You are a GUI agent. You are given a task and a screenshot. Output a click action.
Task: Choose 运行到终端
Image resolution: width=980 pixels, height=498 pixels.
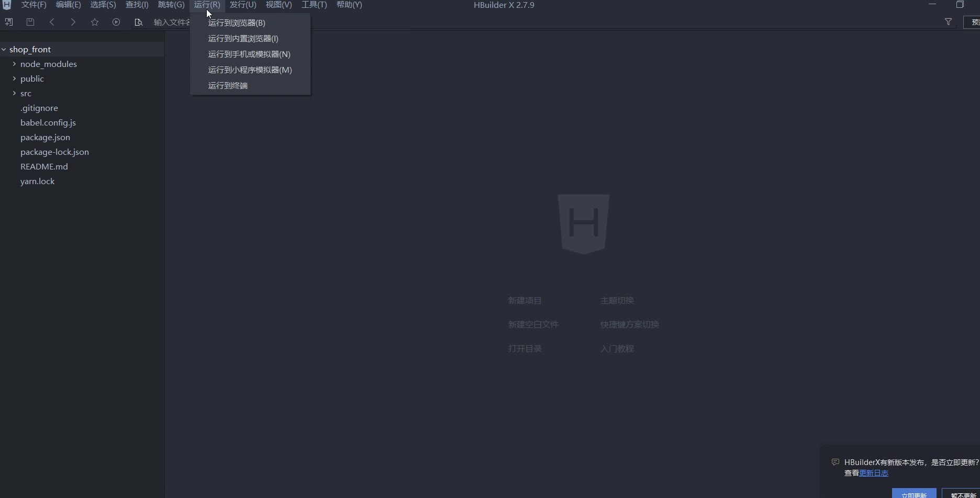[250, 86]
